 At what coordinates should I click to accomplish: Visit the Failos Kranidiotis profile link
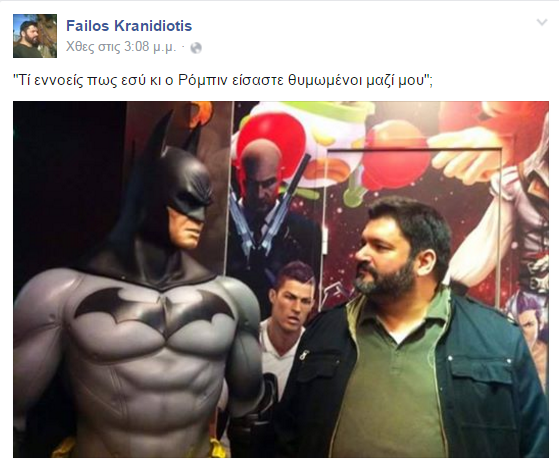129,26
